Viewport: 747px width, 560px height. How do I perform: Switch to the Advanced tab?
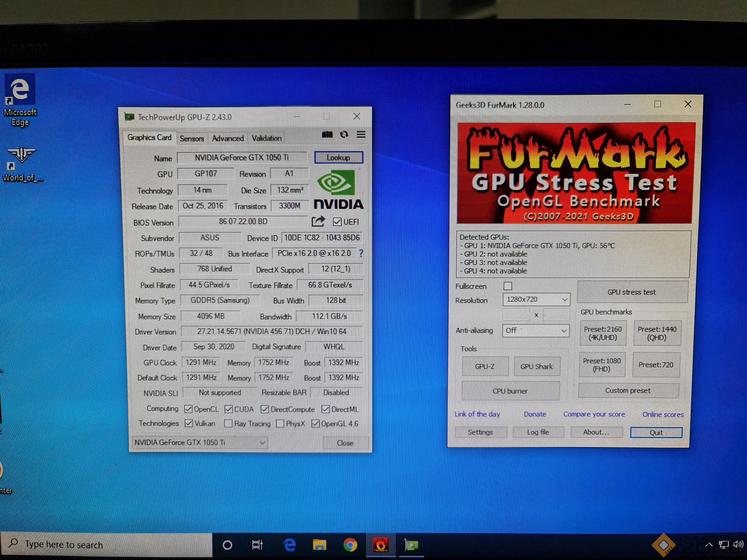[x=228, y=138]
